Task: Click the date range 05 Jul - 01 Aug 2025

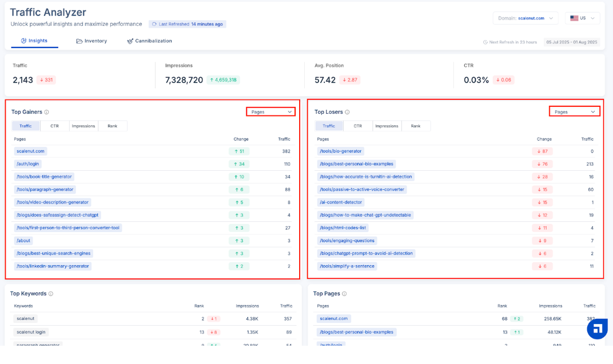Action: (571, 42)
